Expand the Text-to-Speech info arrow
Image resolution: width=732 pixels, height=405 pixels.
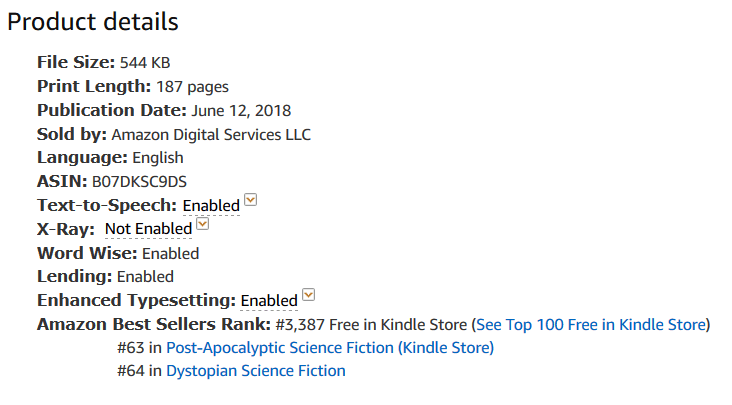click(x=251, y=200)
